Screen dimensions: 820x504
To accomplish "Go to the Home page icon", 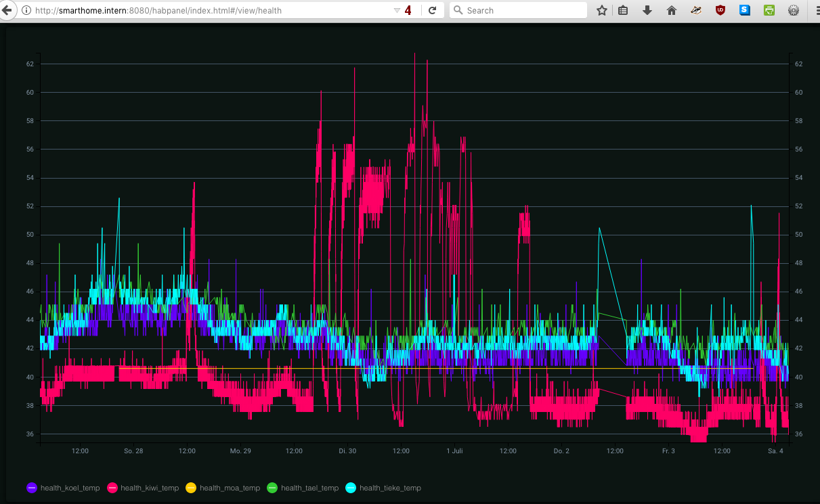I will point(672,10).
